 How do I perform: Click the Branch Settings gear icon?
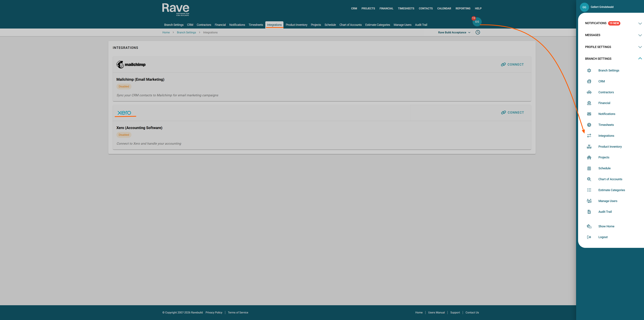tap(589, 70)
